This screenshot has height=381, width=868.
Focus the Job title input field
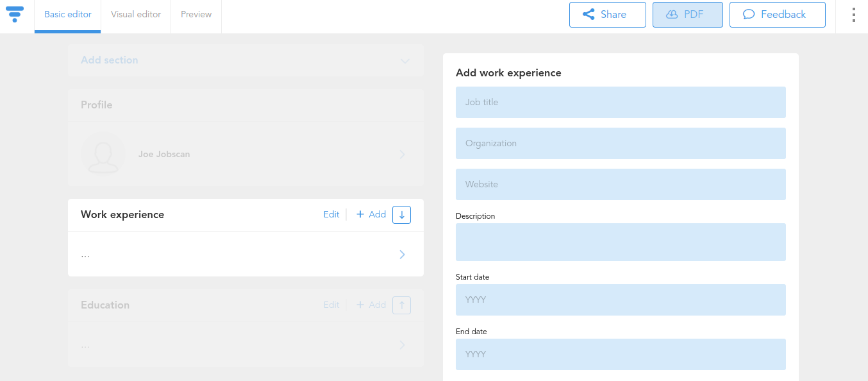[x=621, y=103]
